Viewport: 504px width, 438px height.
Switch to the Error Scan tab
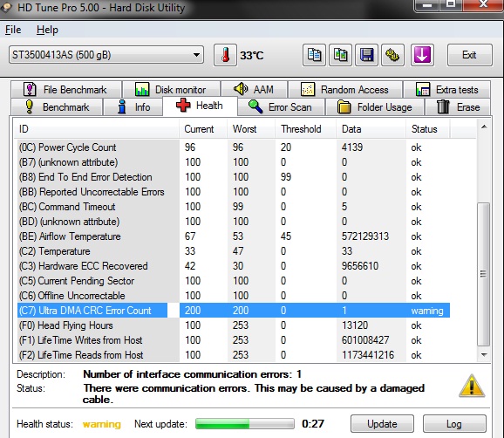[281, 107]
